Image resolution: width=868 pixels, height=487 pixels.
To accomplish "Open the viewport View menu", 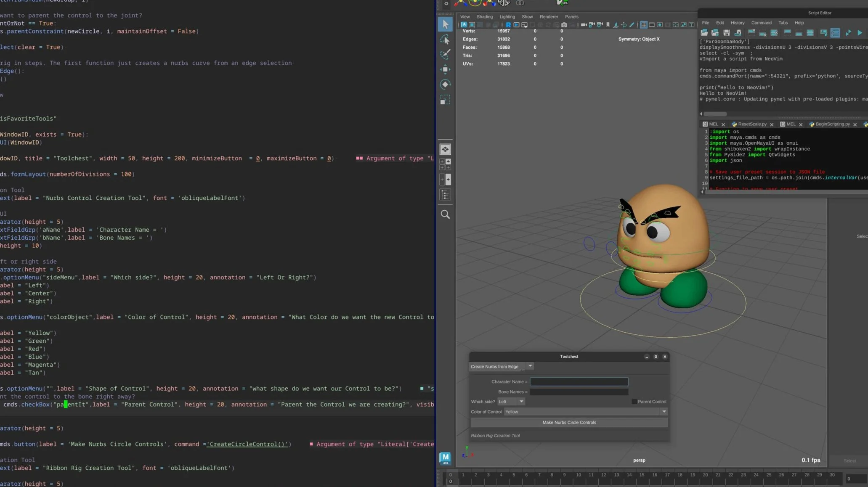I will [x=465, y=17].
